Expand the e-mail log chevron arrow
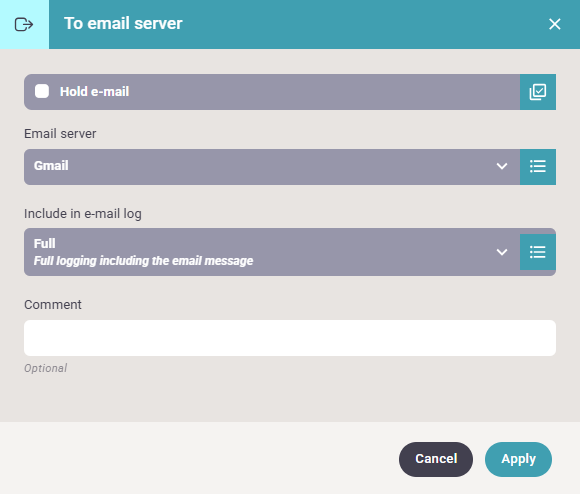This screenshot has height=494, width=580. 502,252
